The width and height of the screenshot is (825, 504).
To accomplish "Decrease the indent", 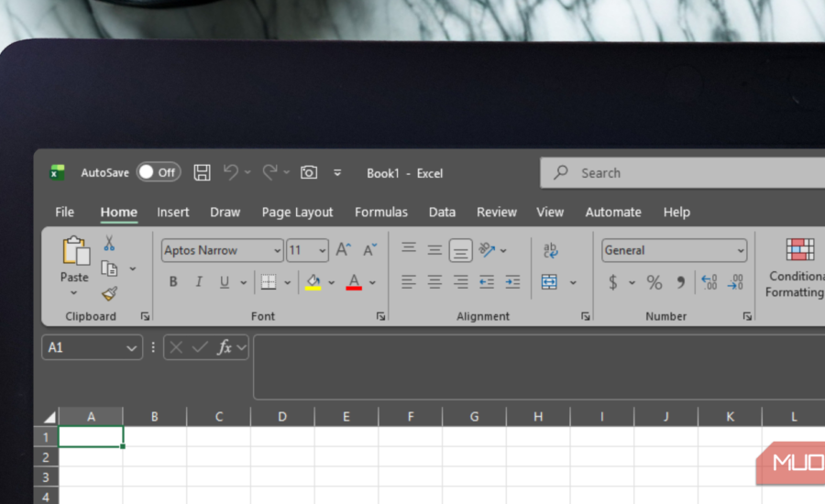I will 487,282.
